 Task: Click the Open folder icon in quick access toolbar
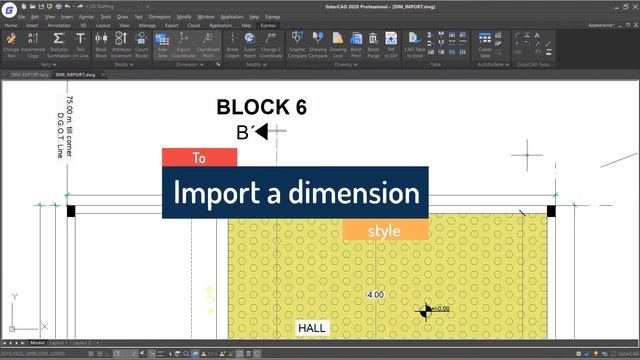coord(32,7)
